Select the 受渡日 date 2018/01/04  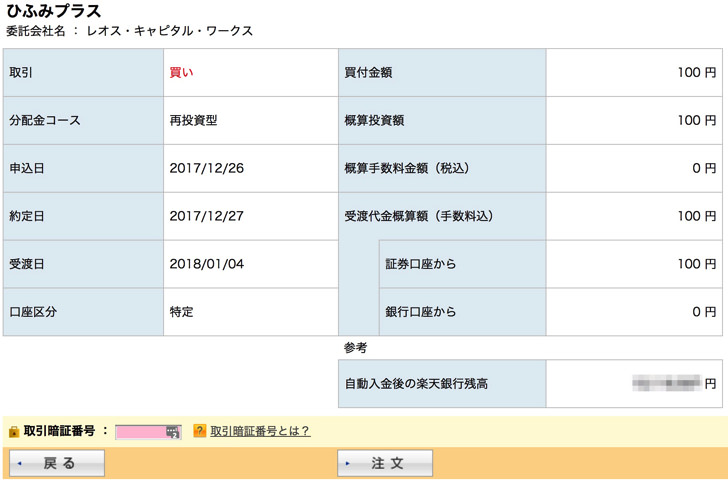[x=207, y=264]
